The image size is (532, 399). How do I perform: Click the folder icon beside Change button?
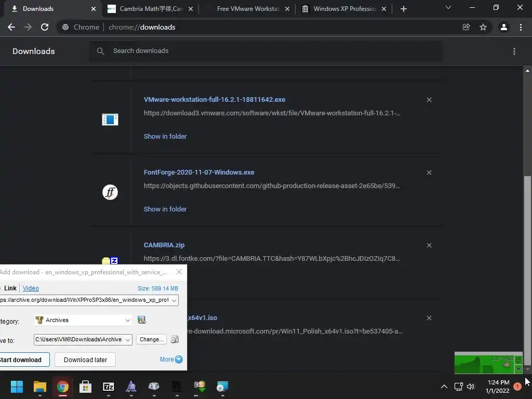click(x=175, y=339)
